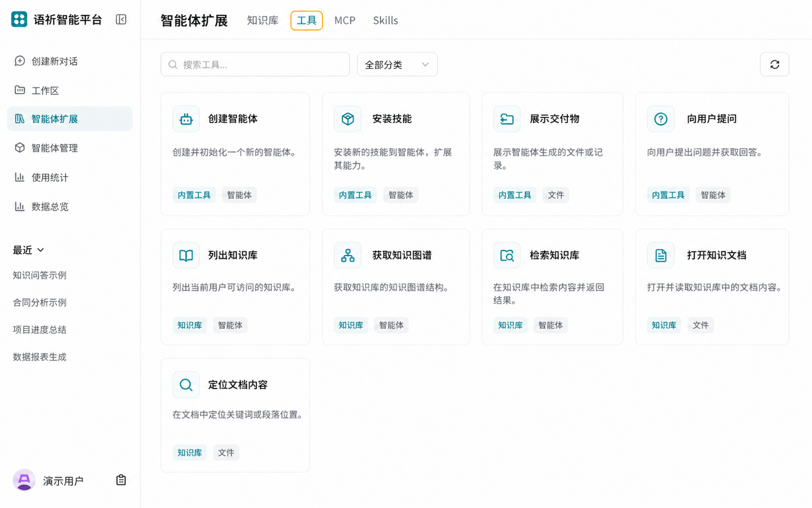Click the folder search icon on the 检索知识库 card
Viewport: 812px width, 508px height.
coord(507,255)
